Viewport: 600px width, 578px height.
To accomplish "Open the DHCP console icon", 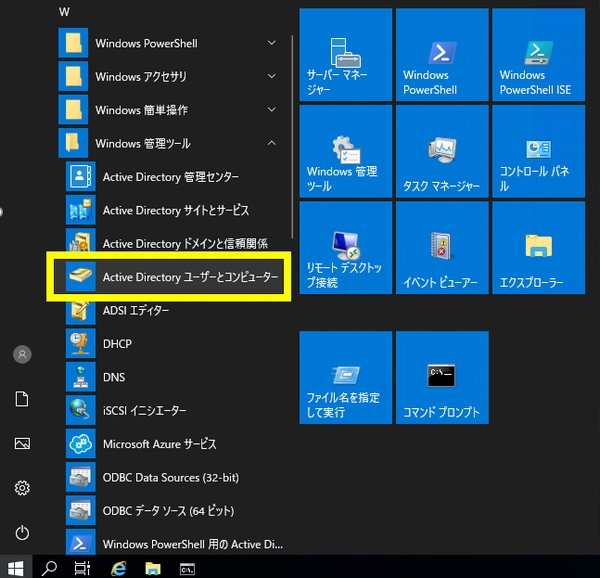I will click(80, 343).
